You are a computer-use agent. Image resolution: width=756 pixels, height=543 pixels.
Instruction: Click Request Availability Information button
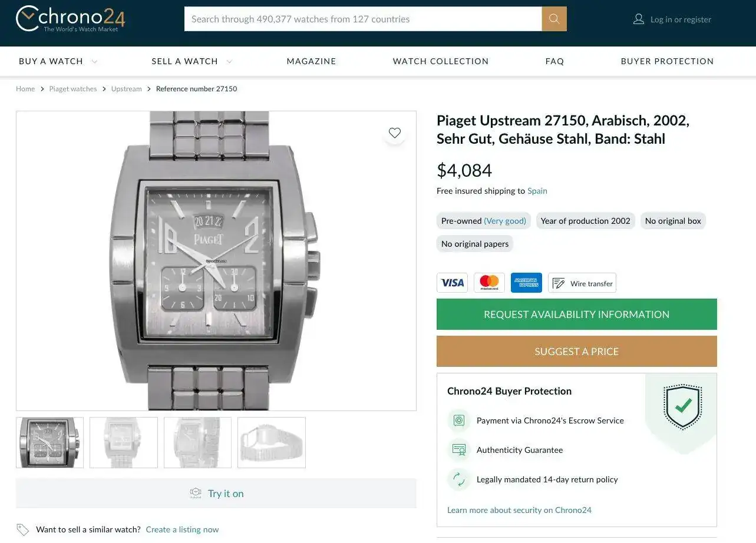[x=576, y=314]
